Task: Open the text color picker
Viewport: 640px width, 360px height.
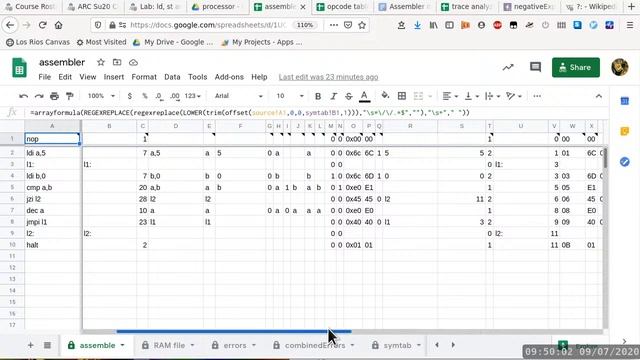Action: 364,96
